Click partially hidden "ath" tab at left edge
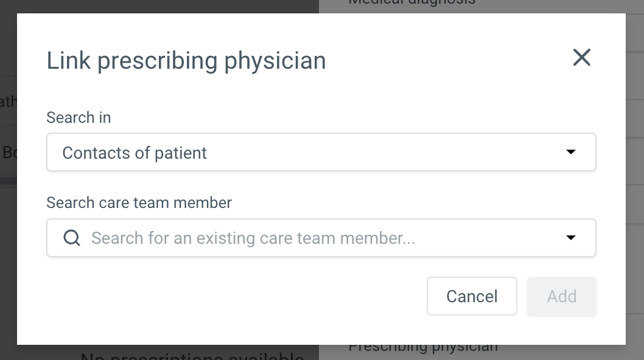This screenshot has height=360, width=644. 8,102
